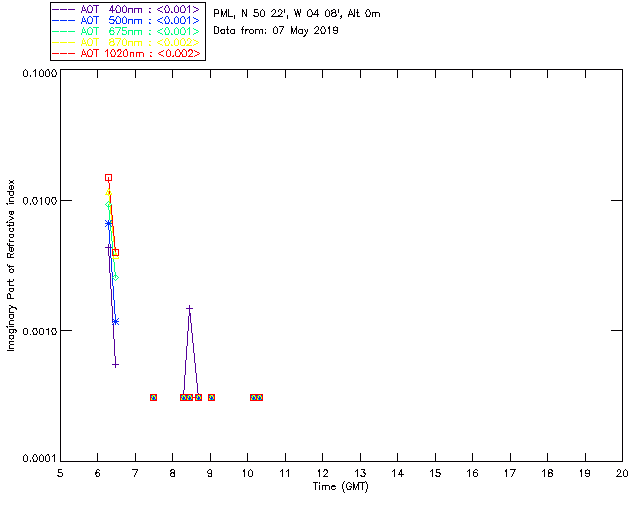
Task: Click the isolated data marker at 9 hours
Action: tap(211, 397)
